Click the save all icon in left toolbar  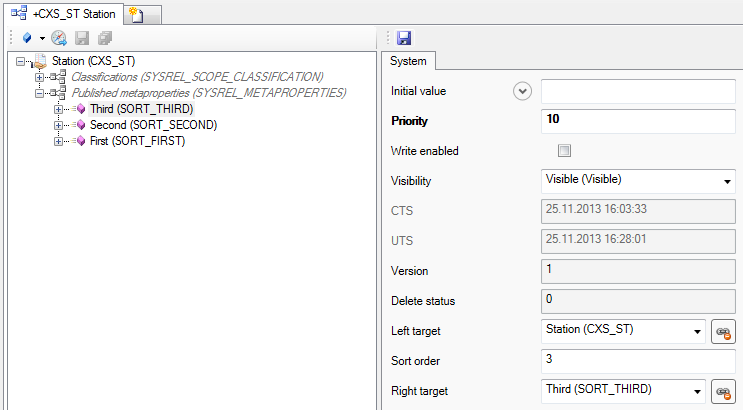(105, 38)
